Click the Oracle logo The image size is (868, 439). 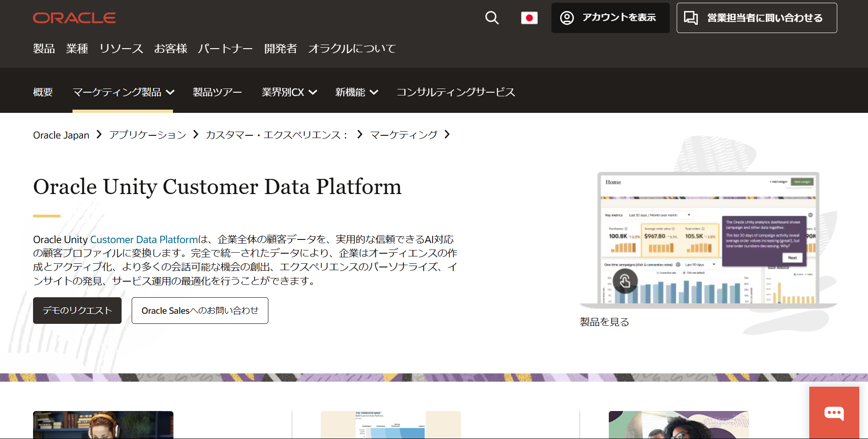point(74,18)
